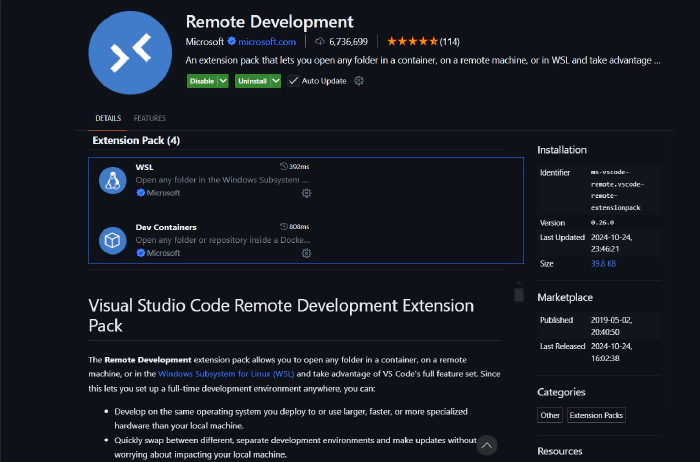Click the WSL activation time clock icon
Image resolution: width=700 pixels, height=462 pixels.
[284, 166]
